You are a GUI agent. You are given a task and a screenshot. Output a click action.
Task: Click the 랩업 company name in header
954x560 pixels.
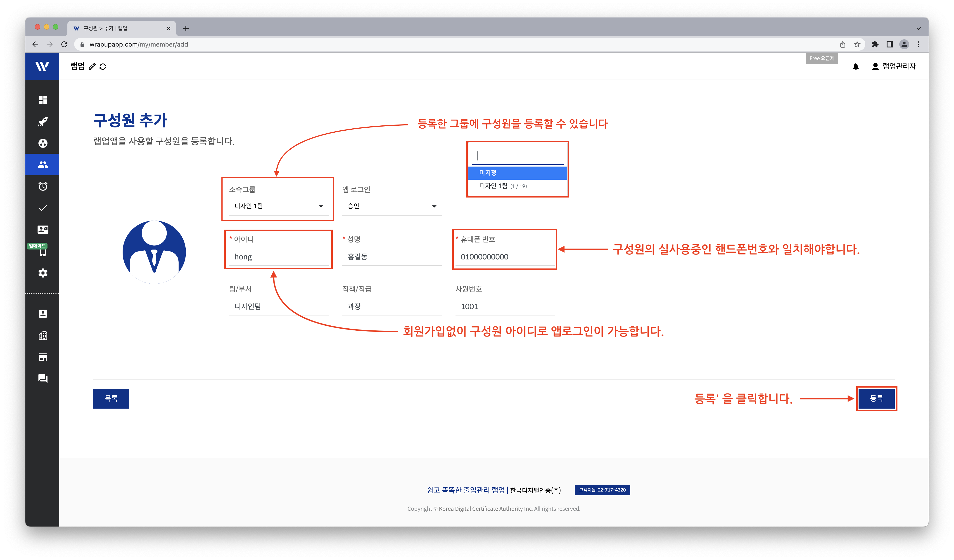coord(78,66)
